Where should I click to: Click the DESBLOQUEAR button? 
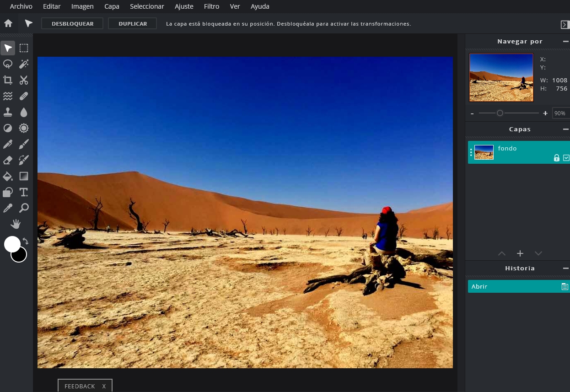72,23
